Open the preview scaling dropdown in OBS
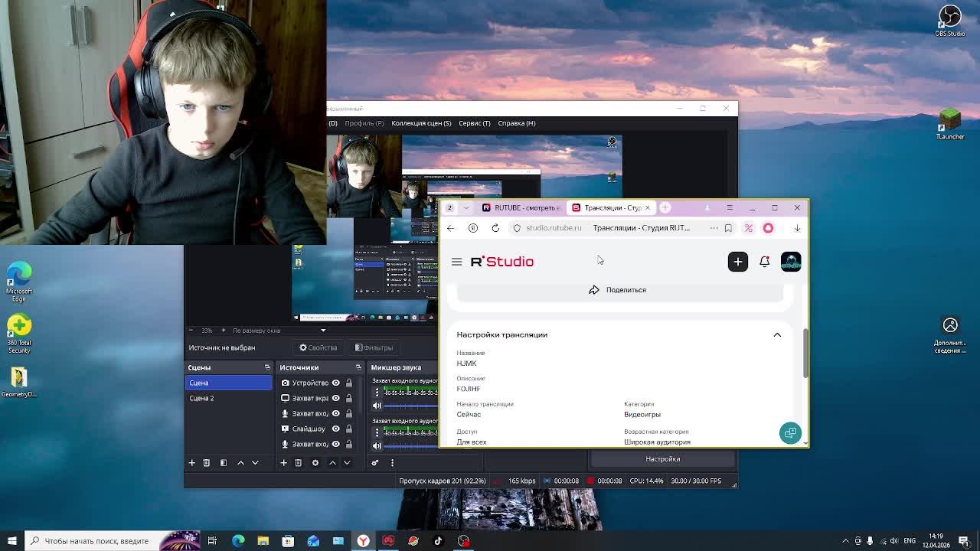 (x=323, y=331)
